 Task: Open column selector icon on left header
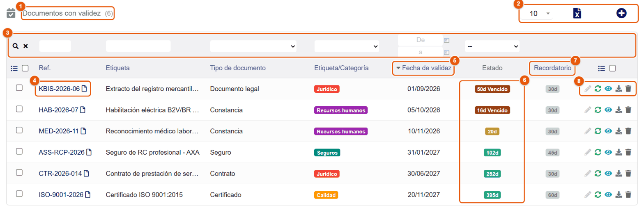click(x=14, y=68)
